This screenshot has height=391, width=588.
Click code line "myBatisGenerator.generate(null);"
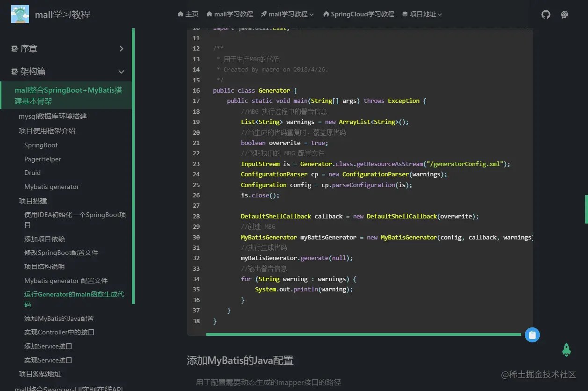297,258
